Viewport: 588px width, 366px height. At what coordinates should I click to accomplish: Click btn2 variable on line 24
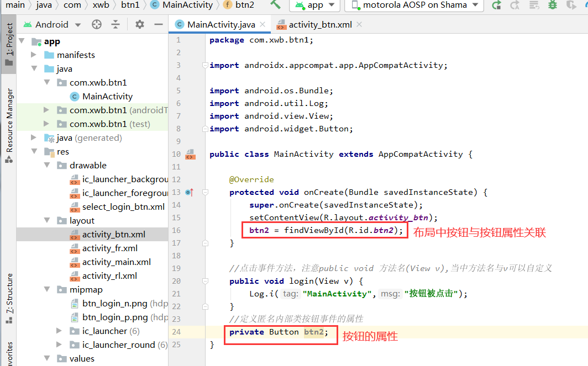coord(313,332)
